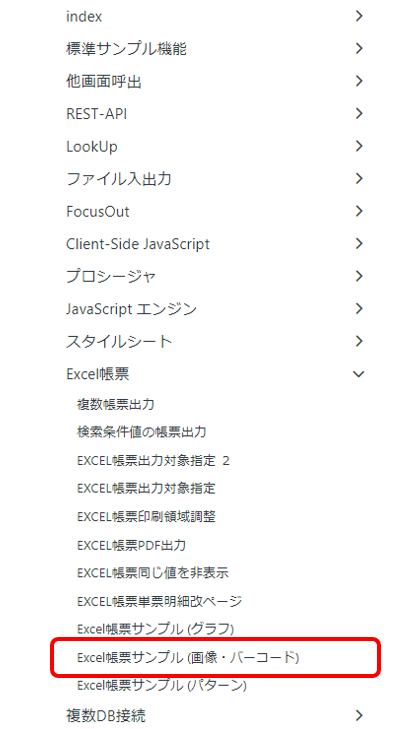Expand JavaScript エンジン chevron arrow
Screen dimensions: 400x729
359,309
